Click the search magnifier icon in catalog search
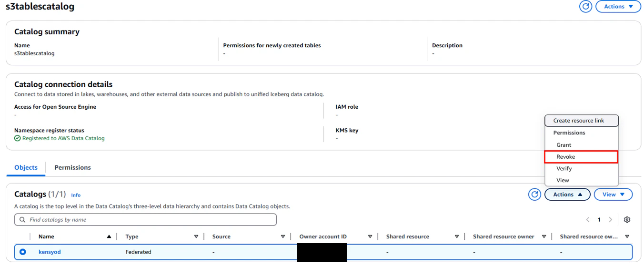This screenshot has height=267, width=644. pos(22,220)
